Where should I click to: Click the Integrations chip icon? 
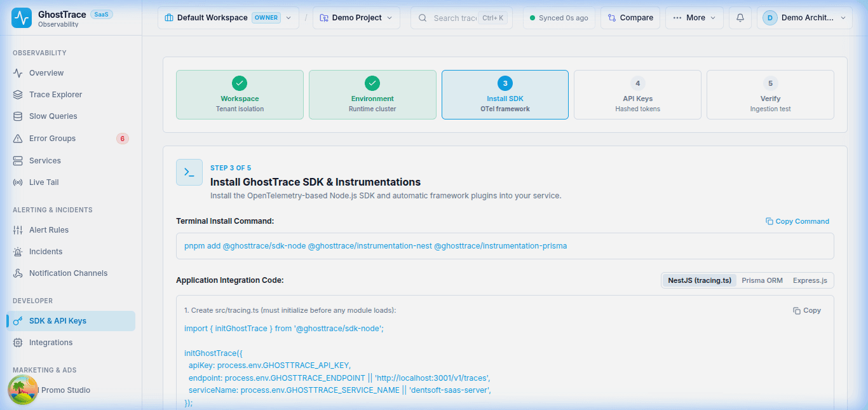point(18,343)
